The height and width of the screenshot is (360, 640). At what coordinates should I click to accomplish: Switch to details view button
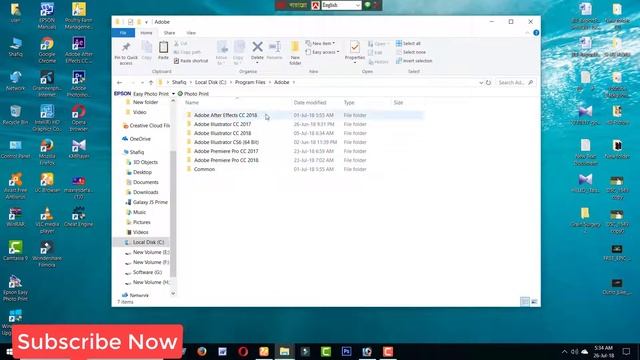525,302
